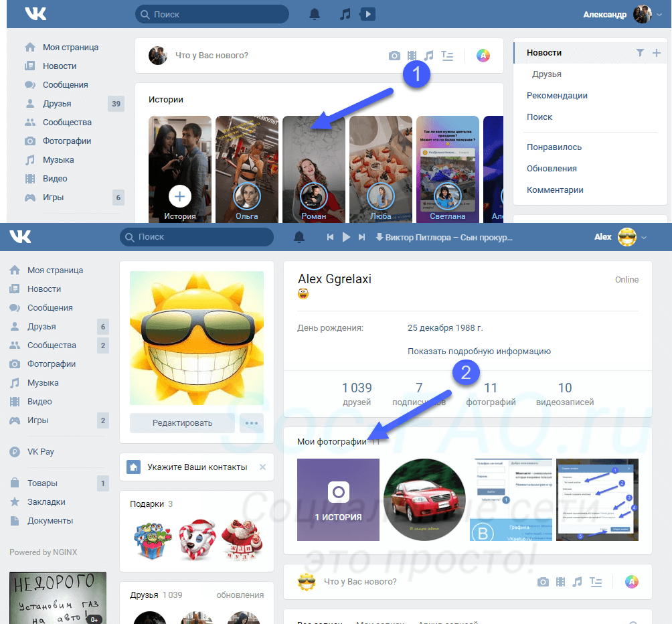Open Ольга's story
Screen dimensions: 672x624
(x=247, y=169)
